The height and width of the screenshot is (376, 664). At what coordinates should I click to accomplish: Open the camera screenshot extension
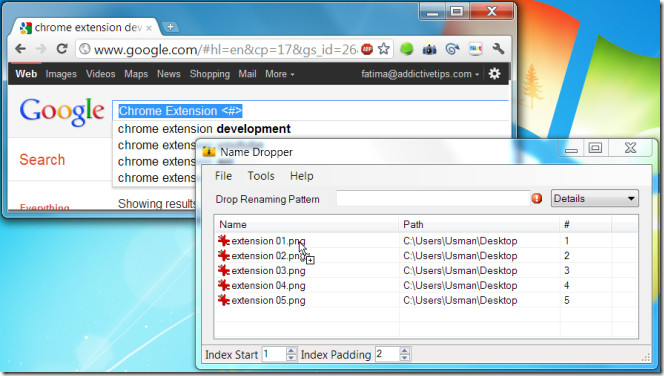(x=429, y=50)
